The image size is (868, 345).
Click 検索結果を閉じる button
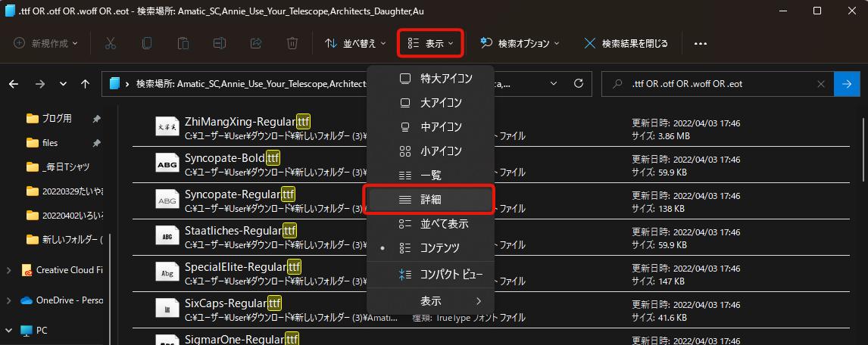point(626,43)
